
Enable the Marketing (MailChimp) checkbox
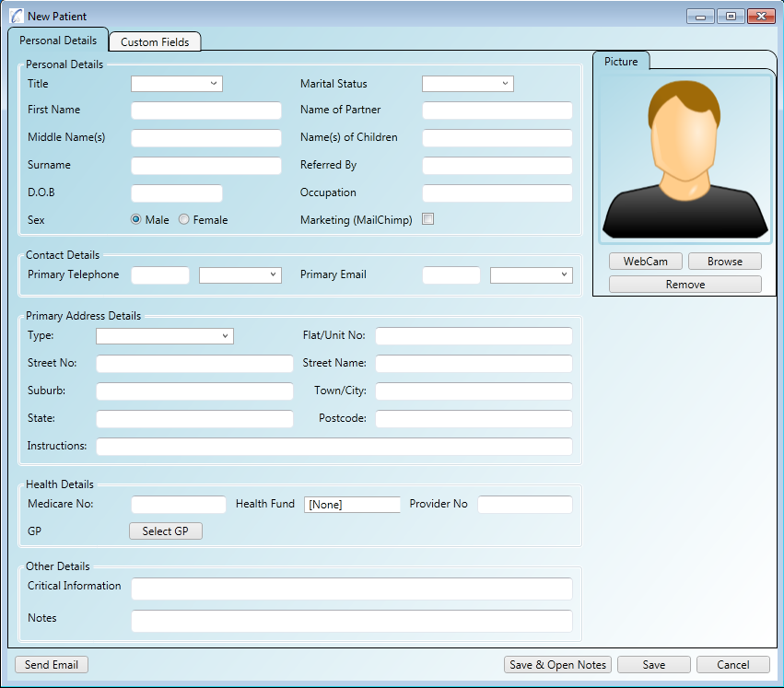click(427, 219)
